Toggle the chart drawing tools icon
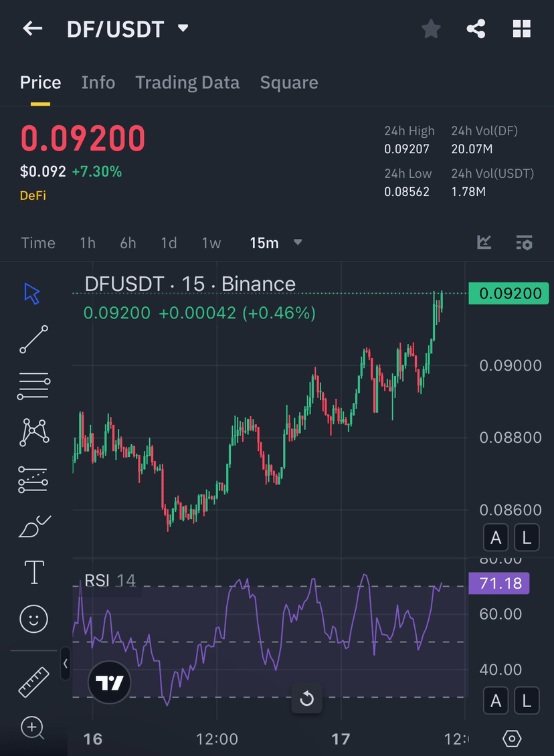This screenshot has width=554, height=756. tap(484, 242)
